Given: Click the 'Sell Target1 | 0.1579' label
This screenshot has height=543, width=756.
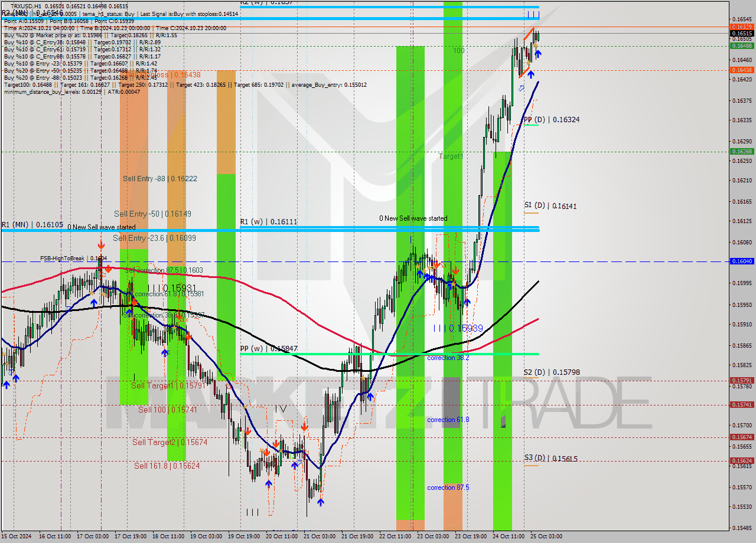Looking at the screenshot, I should coord(167,385).
